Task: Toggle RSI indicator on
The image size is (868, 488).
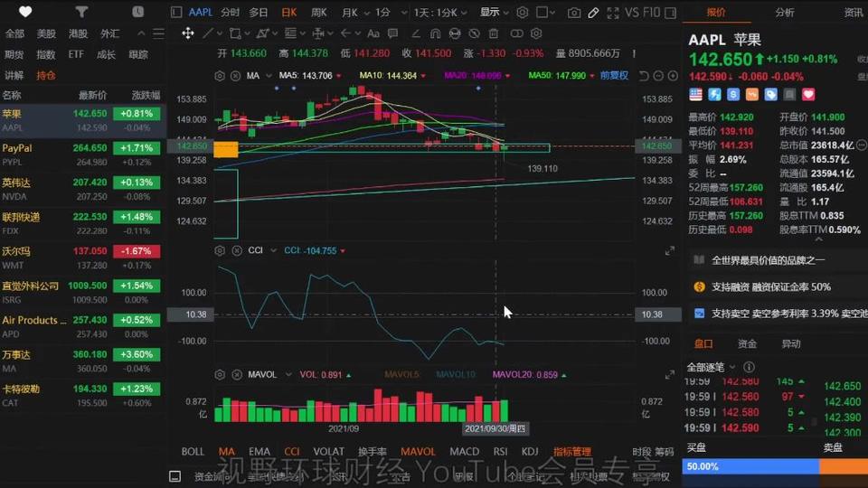Action: click(x=500, y=452)
